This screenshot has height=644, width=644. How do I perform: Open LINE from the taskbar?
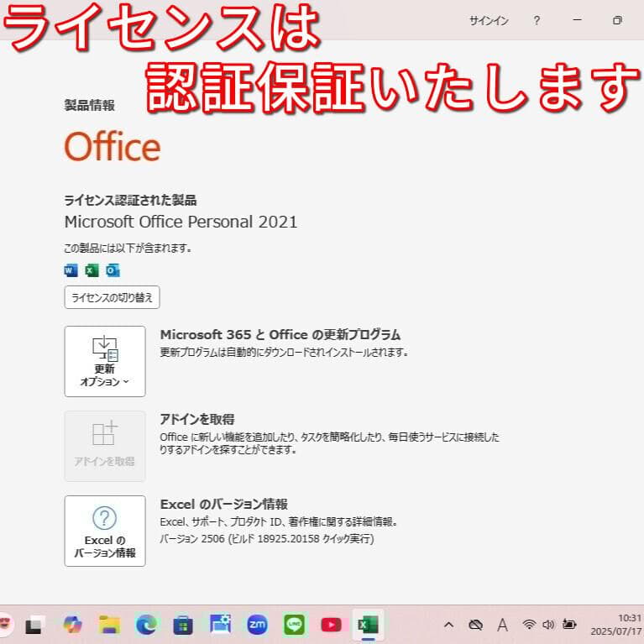point(294,625)
